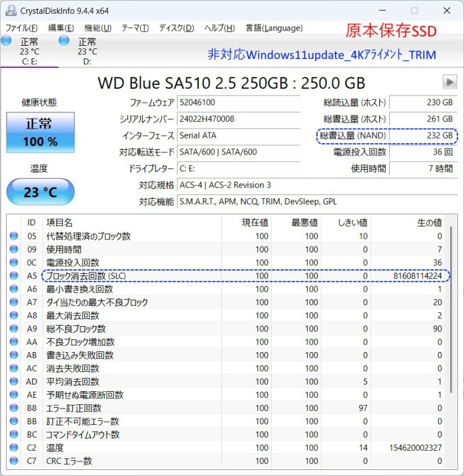Click status dot for ID AE row

tap(14, 394)
